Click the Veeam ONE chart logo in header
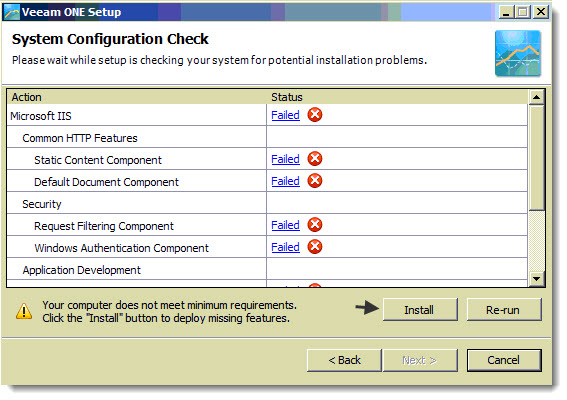 point(518,53)
